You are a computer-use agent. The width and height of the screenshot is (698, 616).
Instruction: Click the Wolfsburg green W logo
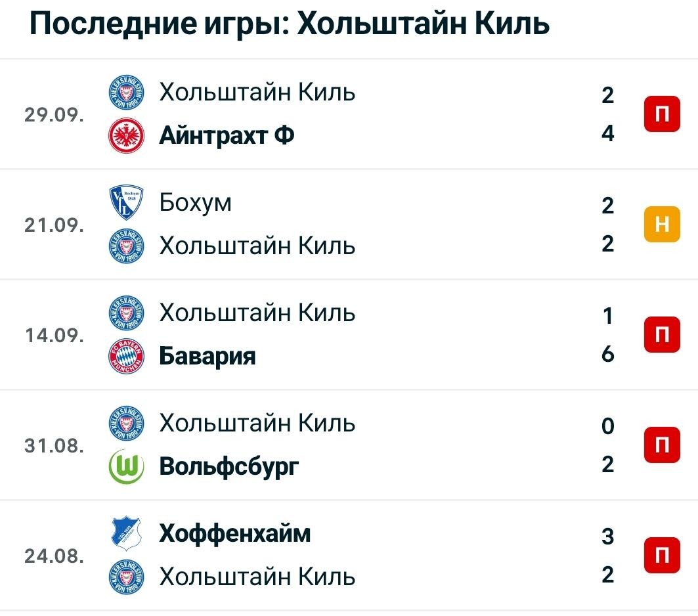point(127,466)
